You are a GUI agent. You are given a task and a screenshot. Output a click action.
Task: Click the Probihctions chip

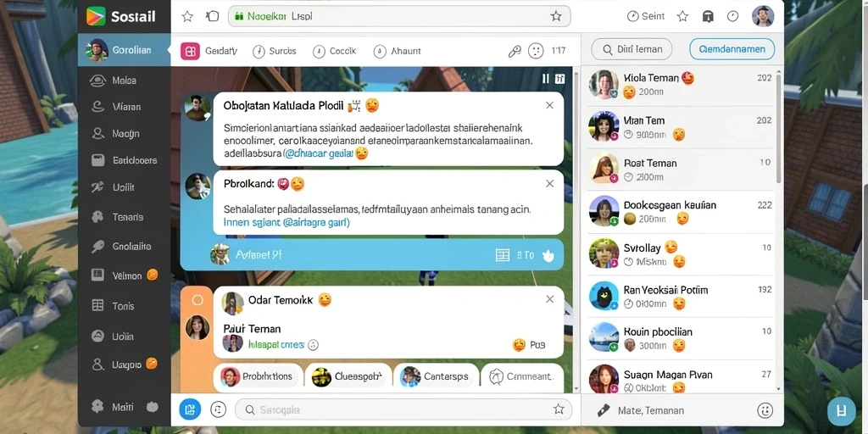tap(258, 376)
